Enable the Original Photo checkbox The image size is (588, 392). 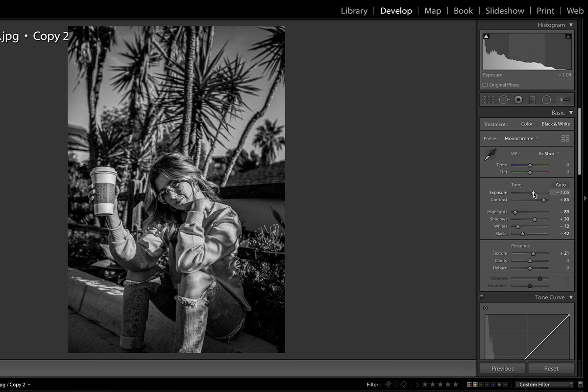coord(485,85)
